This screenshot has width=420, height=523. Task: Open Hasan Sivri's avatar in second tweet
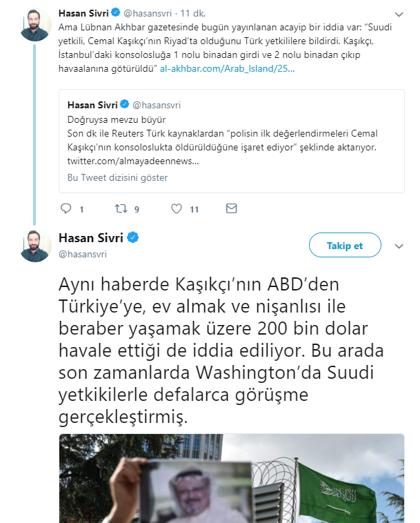coord(36,245)
